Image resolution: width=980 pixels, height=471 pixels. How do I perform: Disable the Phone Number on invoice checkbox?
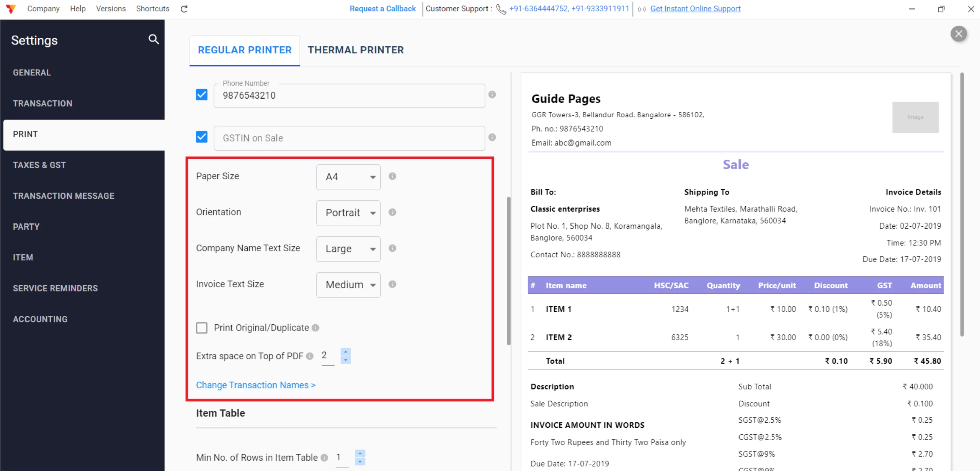click(201, 94)
